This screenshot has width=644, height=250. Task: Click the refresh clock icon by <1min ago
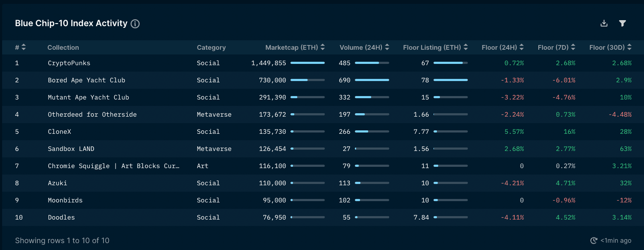[x=594, y=241]
